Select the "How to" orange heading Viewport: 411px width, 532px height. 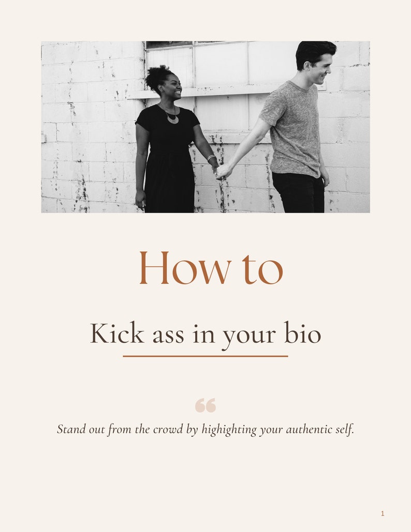click(211, 268)
